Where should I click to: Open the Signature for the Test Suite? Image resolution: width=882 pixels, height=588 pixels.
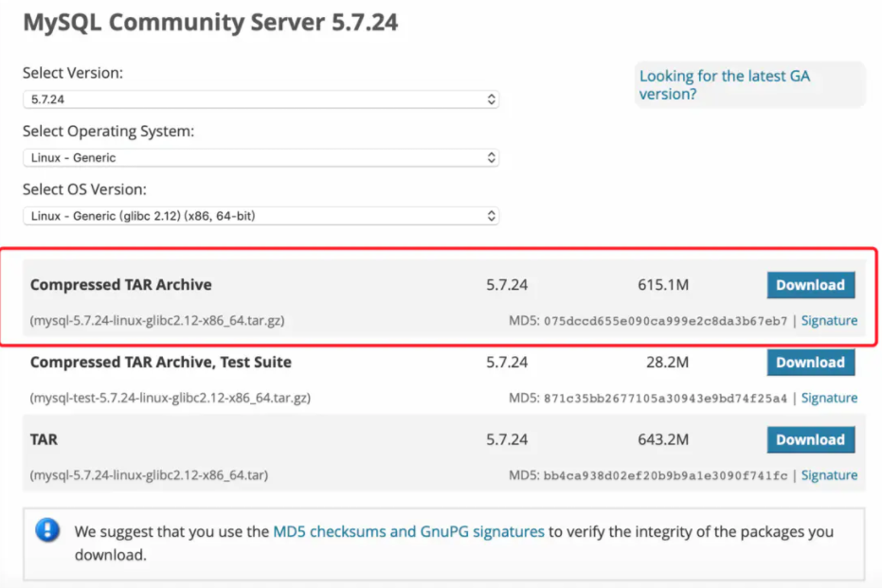829,398
